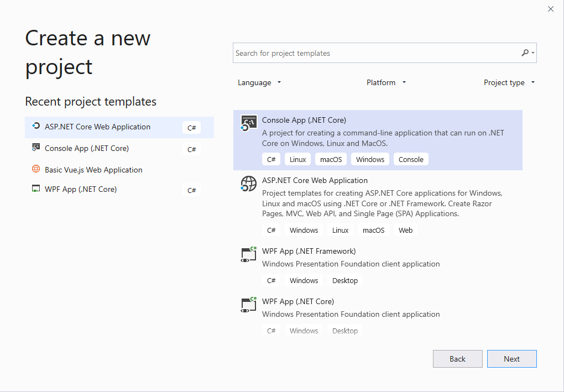Select the Console App (.NET Core) list title
Screen dimensions: 564x392
[304, 120]
